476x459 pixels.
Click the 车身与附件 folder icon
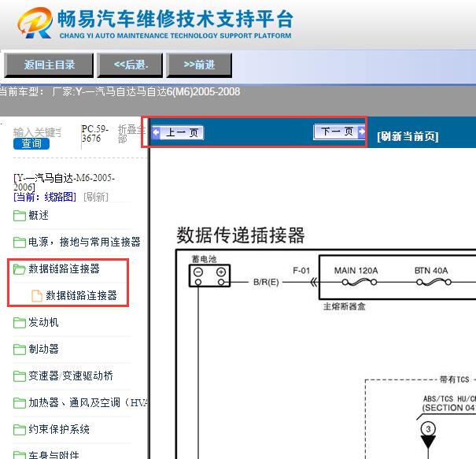[20, 455]
